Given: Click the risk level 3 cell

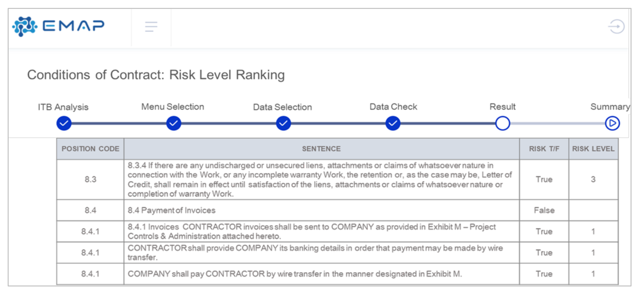Looking at the screenshot, I should (593, 179).
